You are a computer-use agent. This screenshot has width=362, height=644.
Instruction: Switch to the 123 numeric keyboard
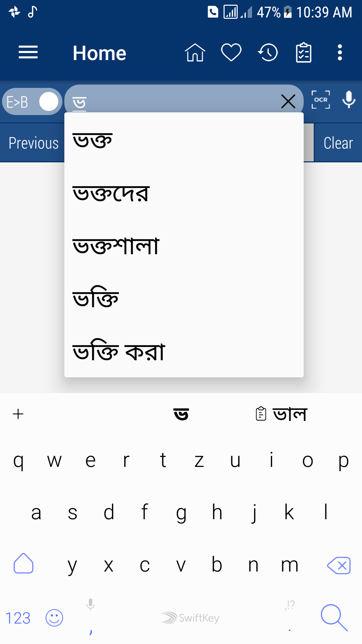point(18,618)
